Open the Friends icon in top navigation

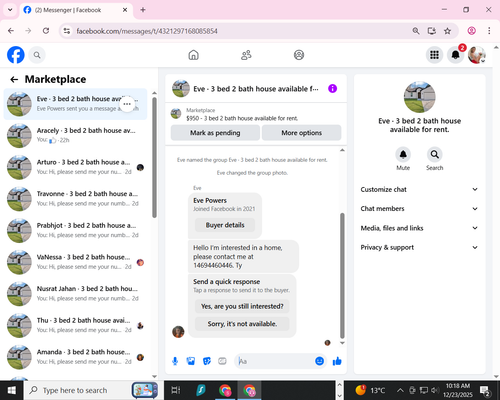[246, 55]
